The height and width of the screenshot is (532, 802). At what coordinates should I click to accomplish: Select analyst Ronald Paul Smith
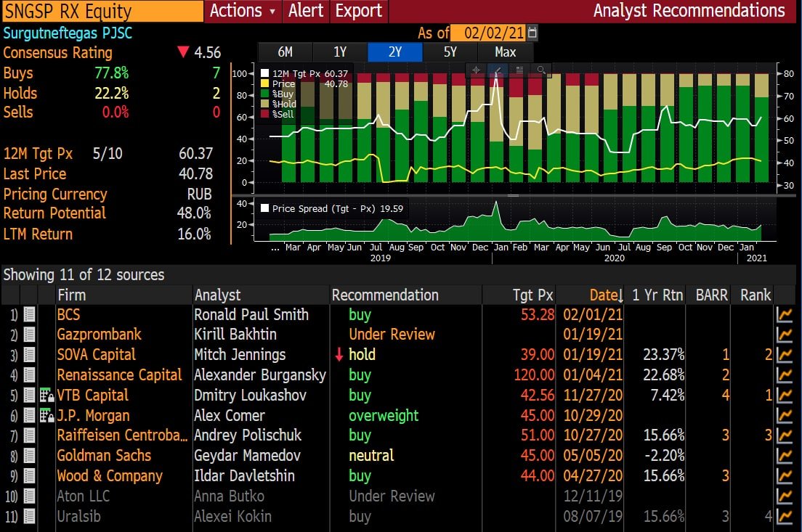pos(251,314)
